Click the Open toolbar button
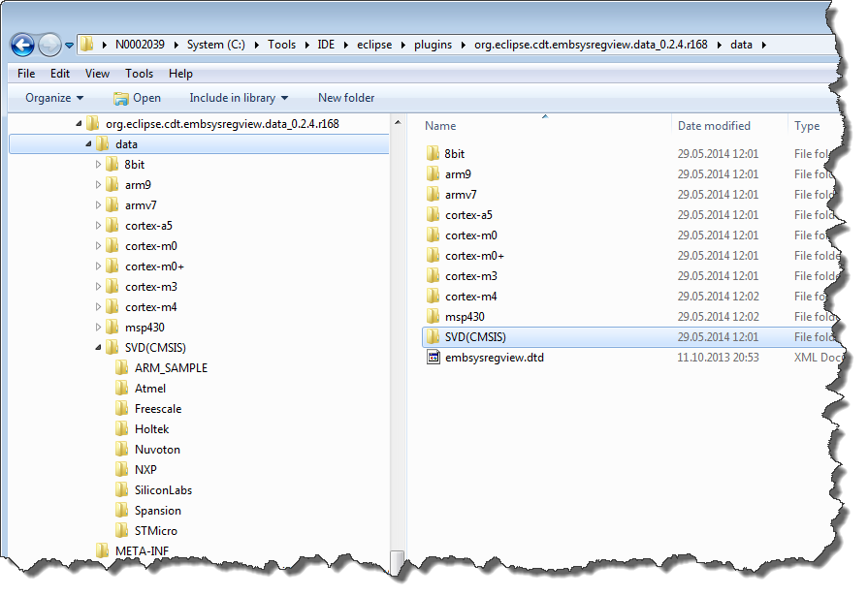 [137, 98]
